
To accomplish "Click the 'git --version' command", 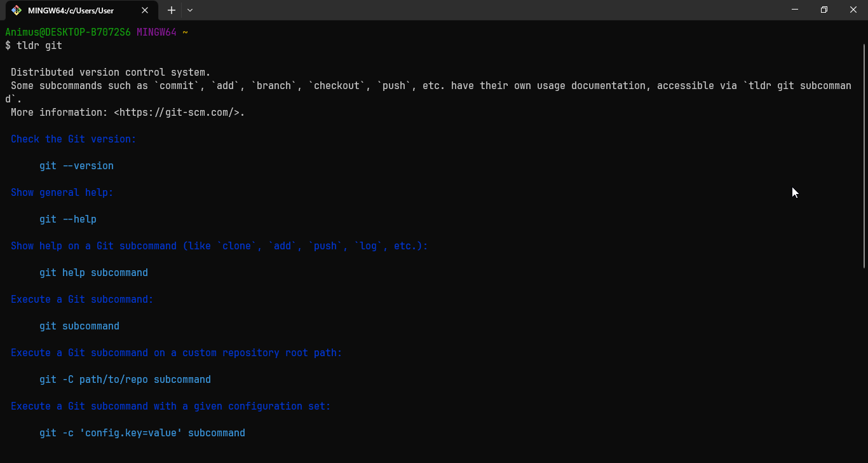I will 76,166.
